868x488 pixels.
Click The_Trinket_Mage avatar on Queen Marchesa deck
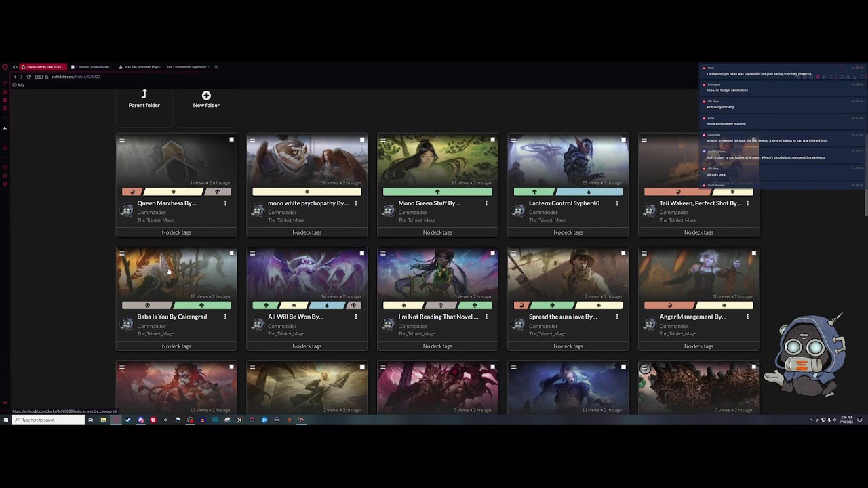tap(127, 211)
